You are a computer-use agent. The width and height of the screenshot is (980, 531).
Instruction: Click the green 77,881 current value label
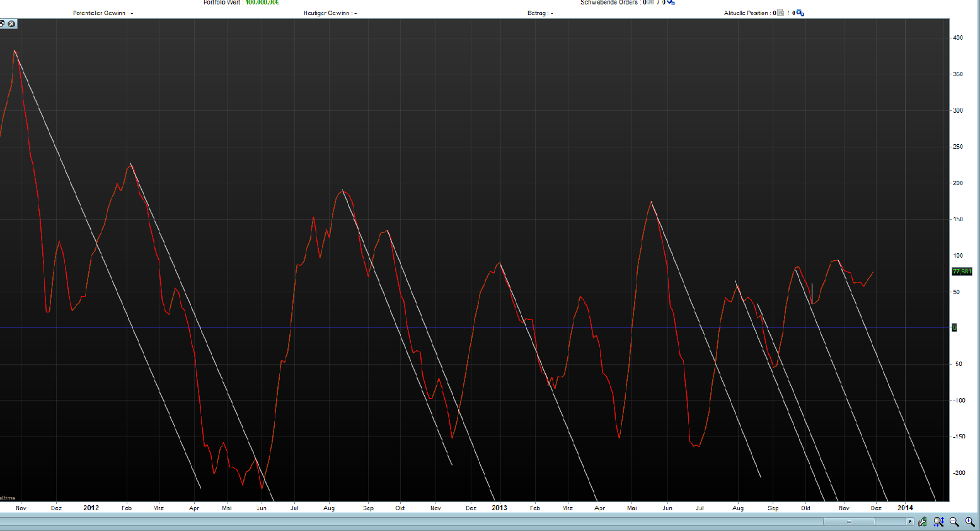click(962, 271)
